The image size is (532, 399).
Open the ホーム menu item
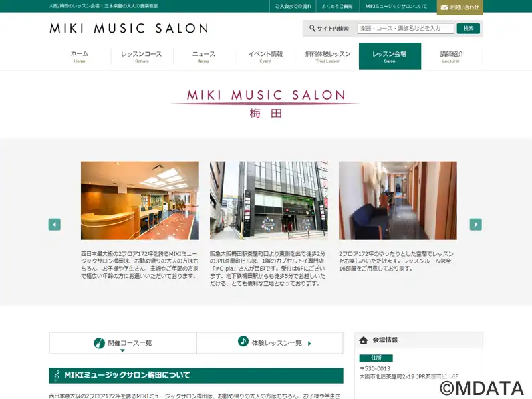[x=80, y=56]
